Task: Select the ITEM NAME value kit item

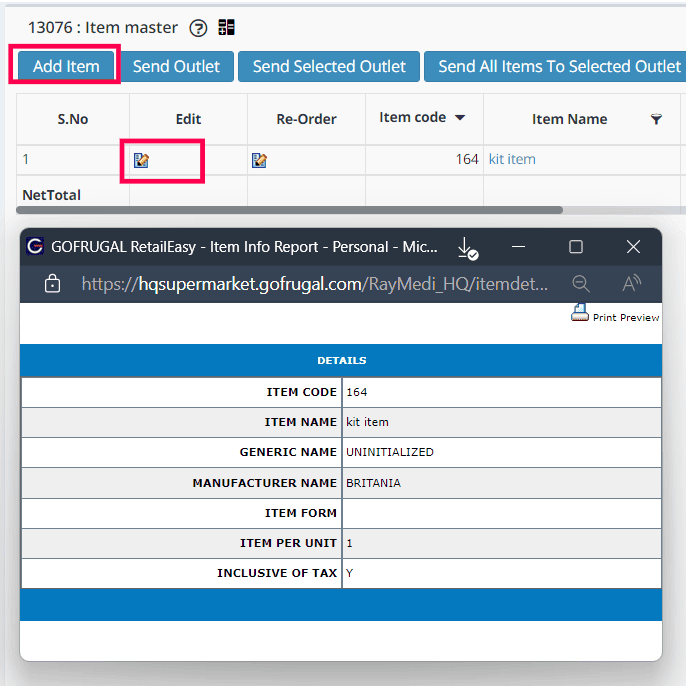Action: 367,422
